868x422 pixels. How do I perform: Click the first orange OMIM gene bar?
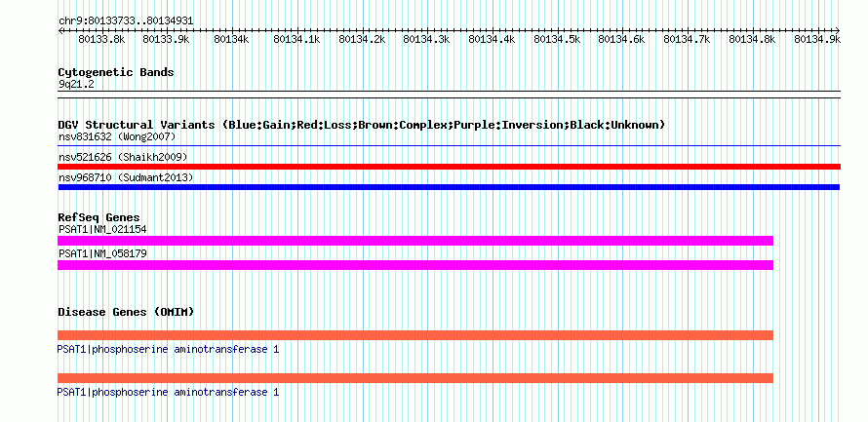[x=415, y=335]
